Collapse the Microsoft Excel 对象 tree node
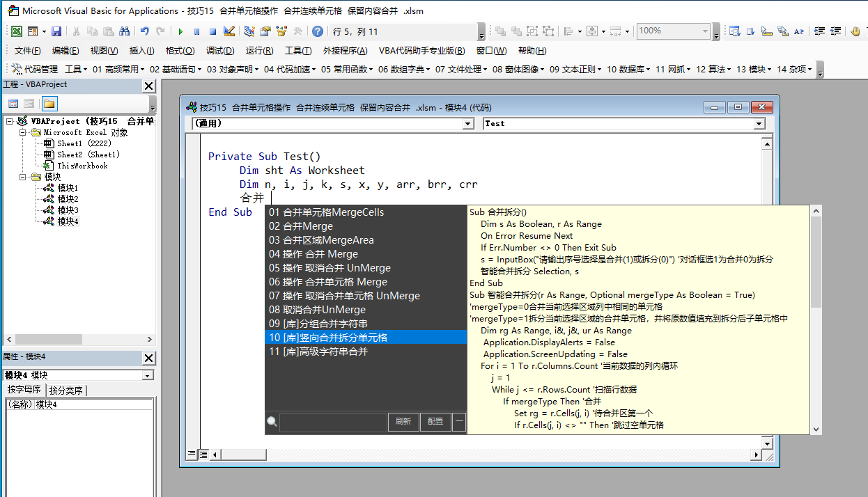868x497 pixels. 23,132
